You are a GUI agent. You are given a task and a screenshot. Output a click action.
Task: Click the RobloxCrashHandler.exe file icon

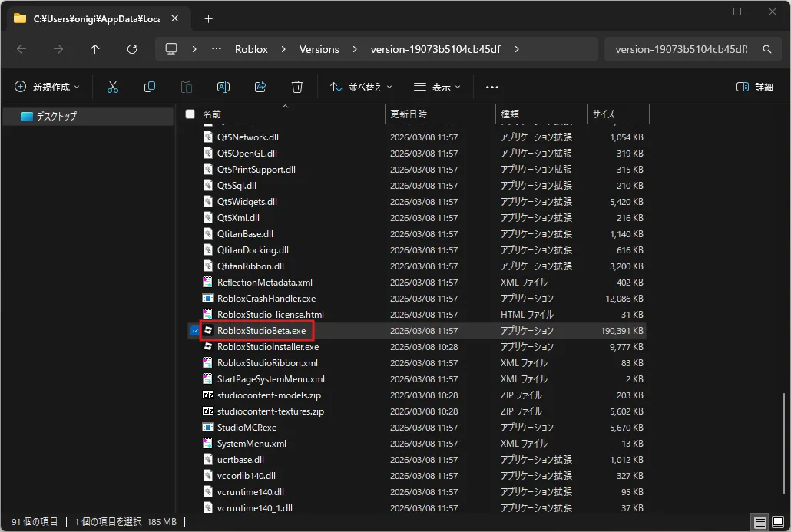coord(208,298)
